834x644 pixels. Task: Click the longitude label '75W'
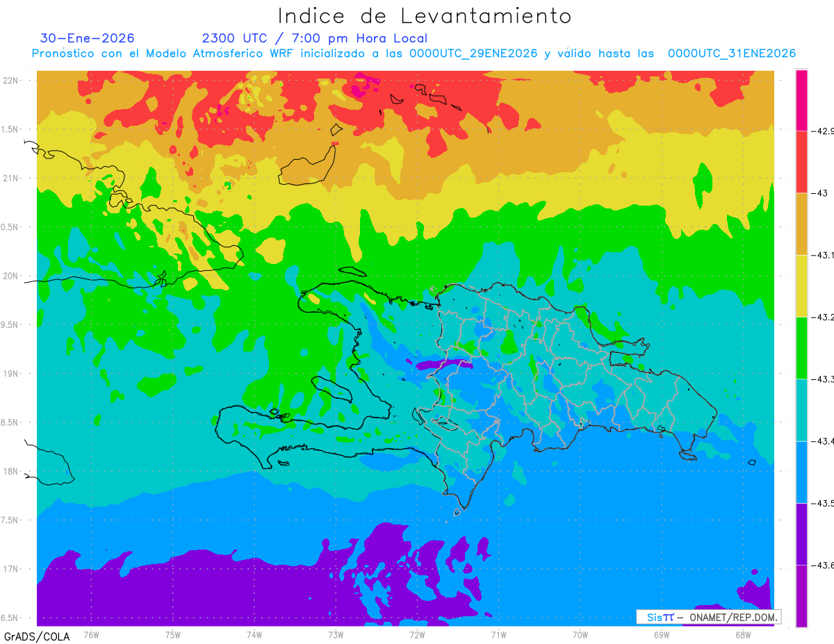coord(173,634)
